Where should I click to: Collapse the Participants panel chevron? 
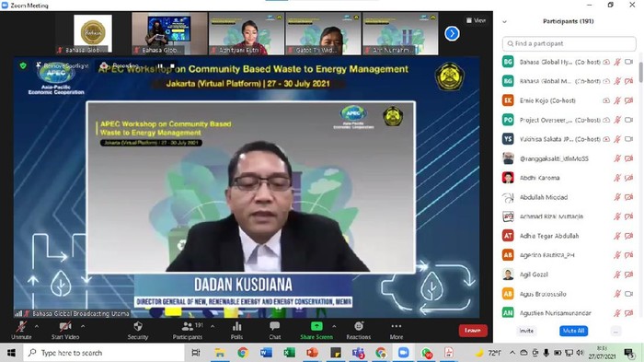click(505, 22)
